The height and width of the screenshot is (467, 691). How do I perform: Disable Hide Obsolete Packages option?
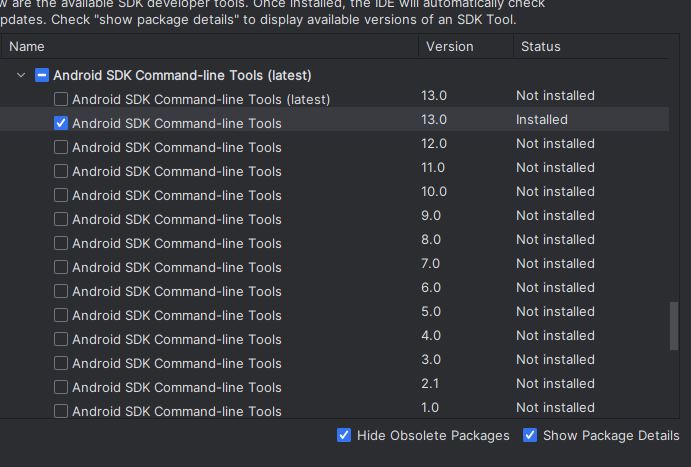tap(344, 435)
